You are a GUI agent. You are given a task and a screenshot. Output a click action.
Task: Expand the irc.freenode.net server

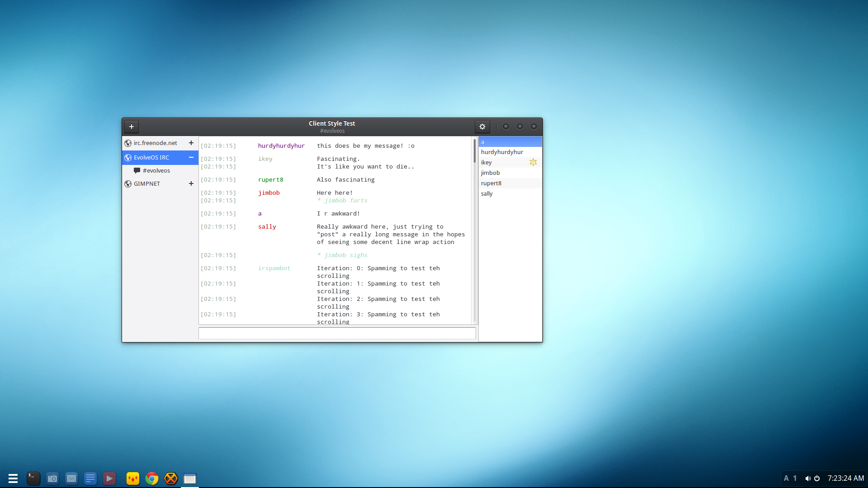[191, 143]
